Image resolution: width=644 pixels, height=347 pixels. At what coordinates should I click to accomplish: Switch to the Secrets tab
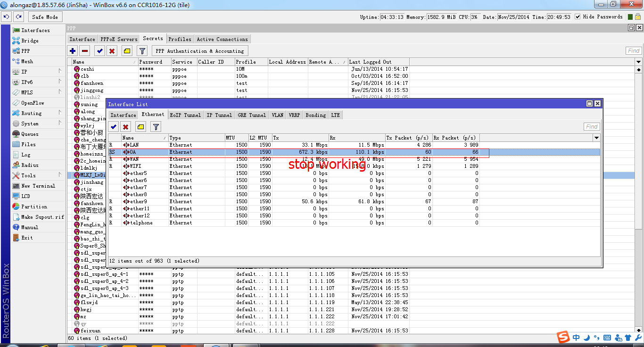click(153, 39)
